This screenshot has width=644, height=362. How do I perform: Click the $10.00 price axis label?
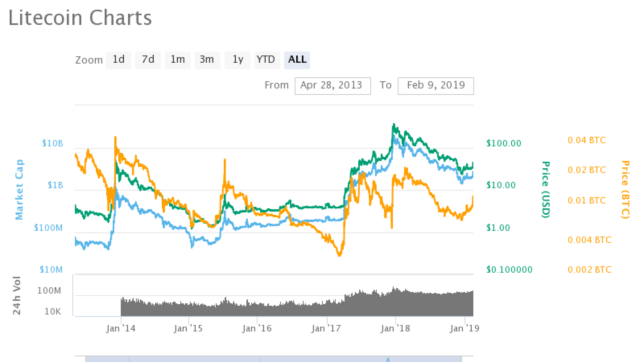click(x=501, y=185)
